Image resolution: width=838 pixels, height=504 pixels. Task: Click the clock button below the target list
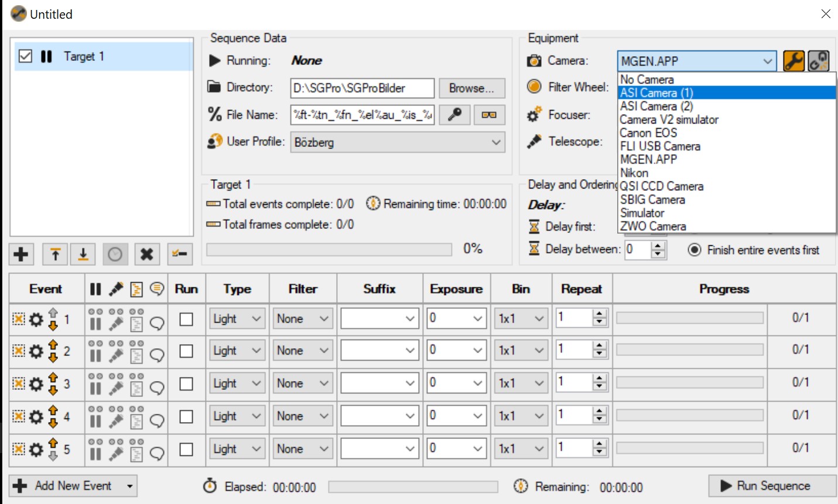(x=115, y=254)
